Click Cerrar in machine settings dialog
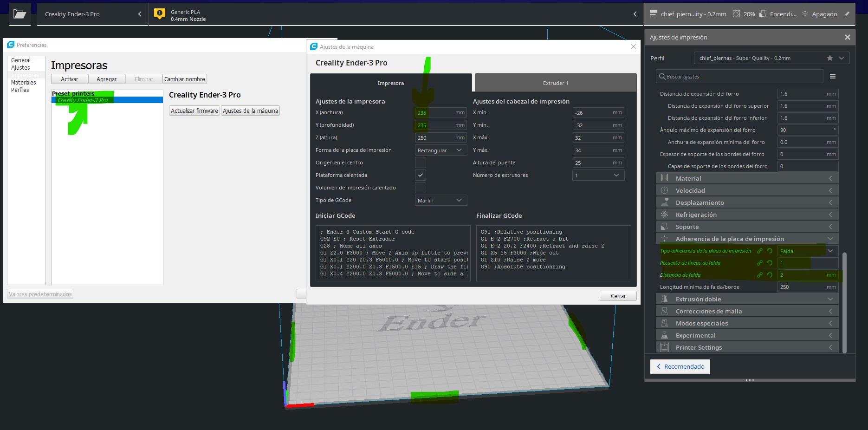Image resolution: width=868 pixels, height=430 pixels. tap(618, 296)
